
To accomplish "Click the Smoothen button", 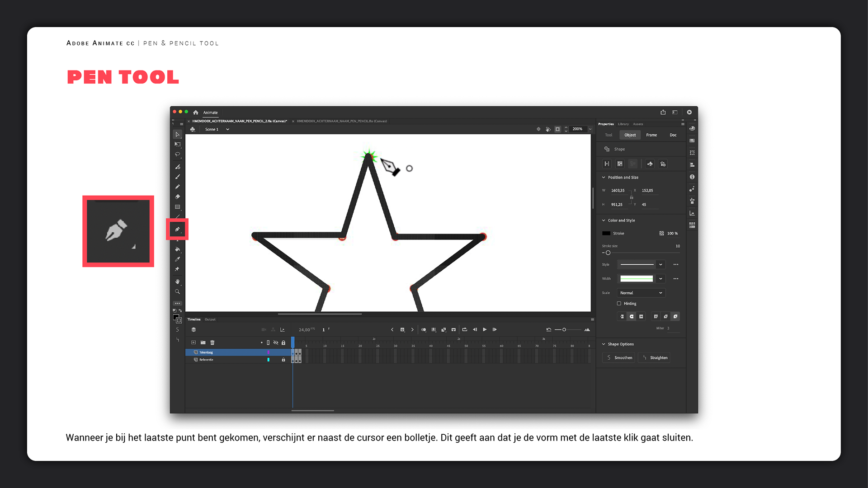I will click(x=619, y=358).
